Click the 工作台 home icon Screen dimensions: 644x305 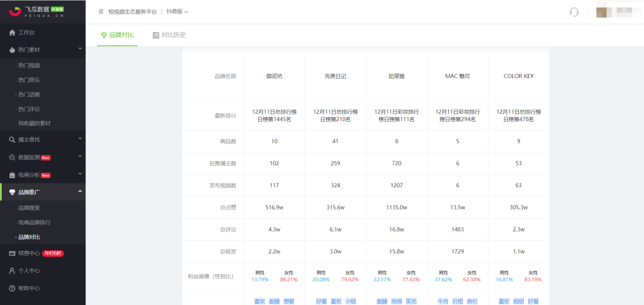13,32
